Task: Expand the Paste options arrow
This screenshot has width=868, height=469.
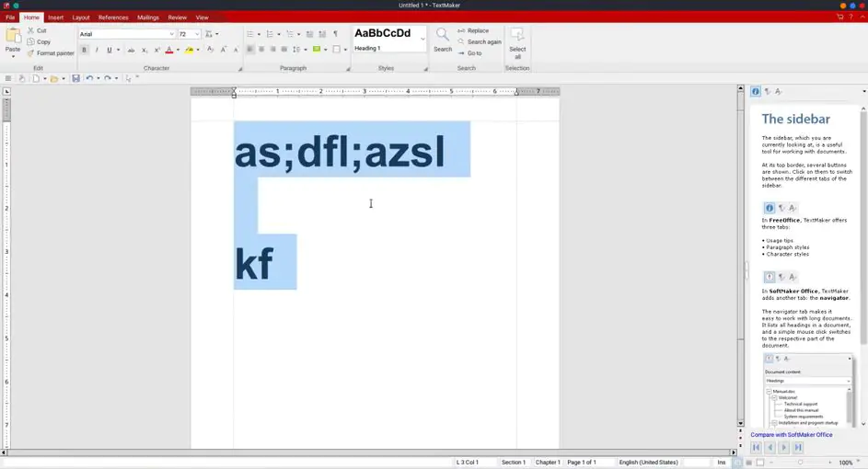Action: [x=13, y=56]
